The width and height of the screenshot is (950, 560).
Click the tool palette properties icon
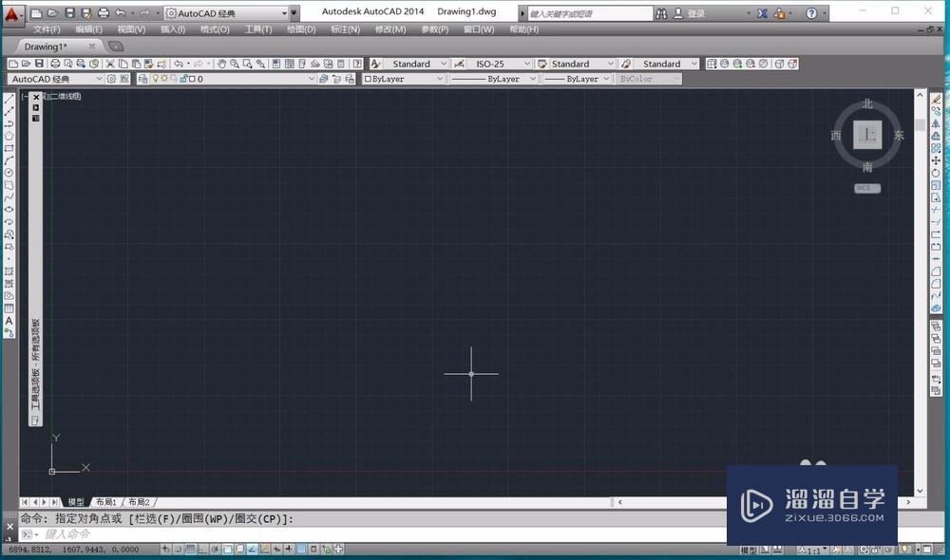coord(36,118)
